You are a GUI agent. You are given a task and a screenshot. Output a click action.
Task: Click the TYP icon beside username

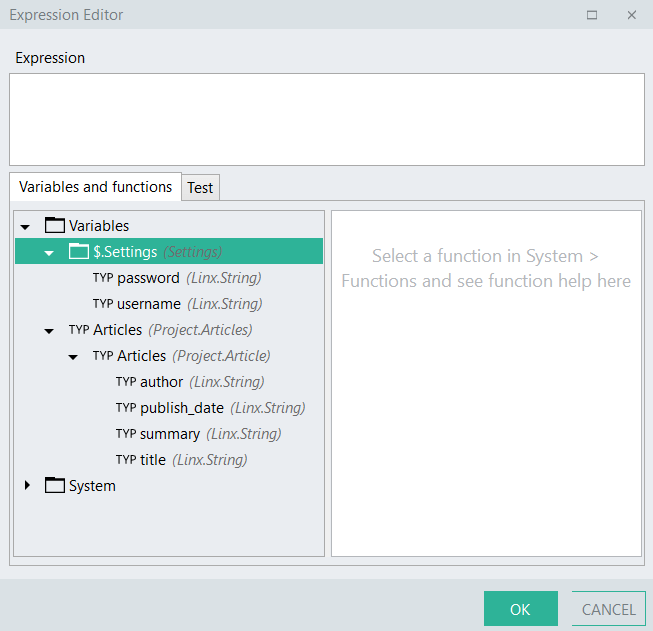point(103,303)
